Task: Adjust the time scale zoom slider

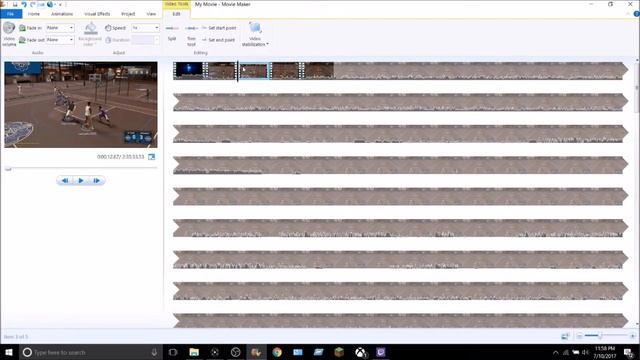Action: pos(600,336)
